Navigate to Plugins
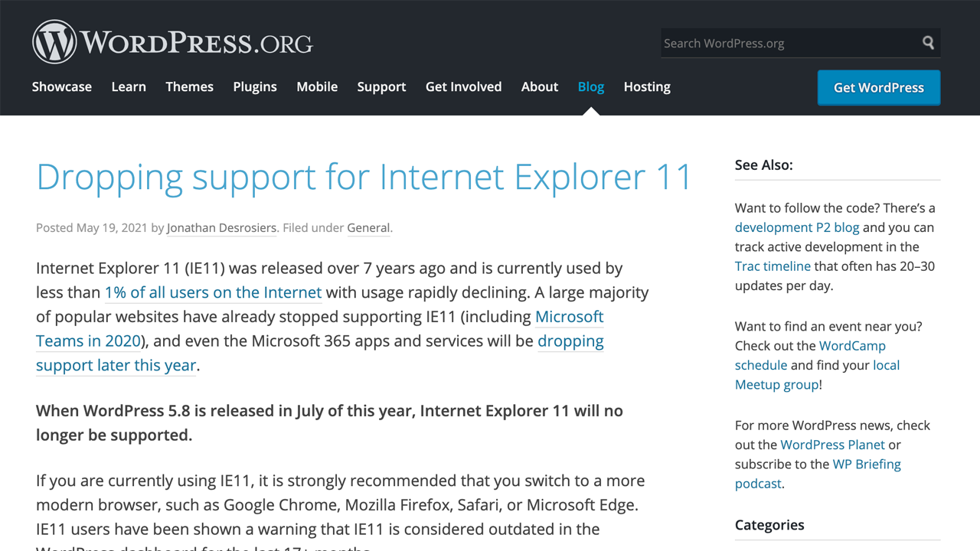This screenshot has height=551, width=980. [255, 86]
